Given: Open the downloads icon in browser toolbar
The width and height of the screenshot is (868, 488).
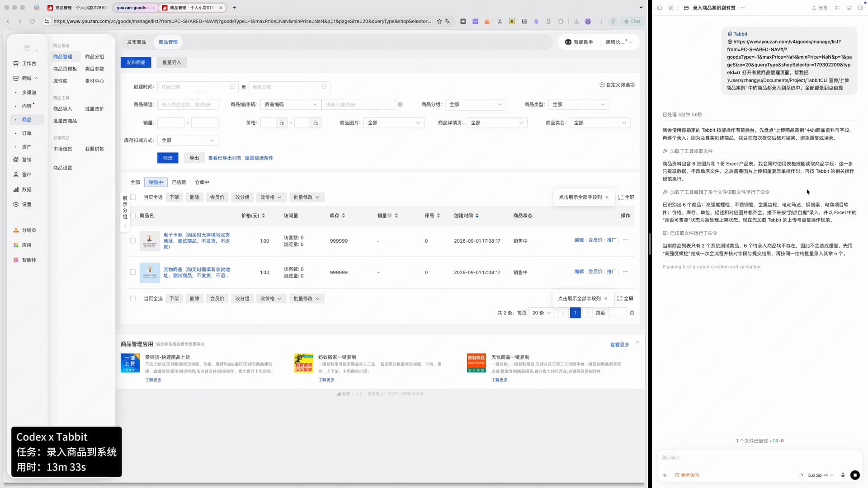Looking at the screenshot, I should point(576,21).
